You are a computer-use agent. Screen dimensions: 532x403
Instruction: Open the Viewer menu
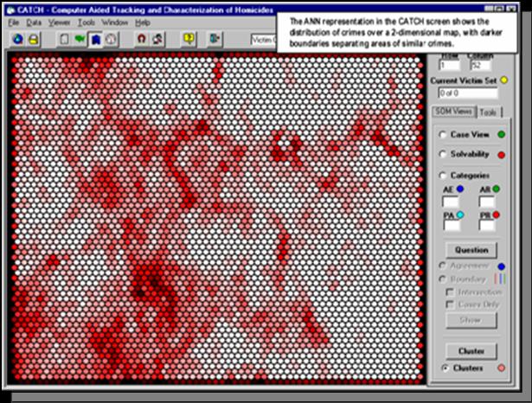(x=60, y=21)
